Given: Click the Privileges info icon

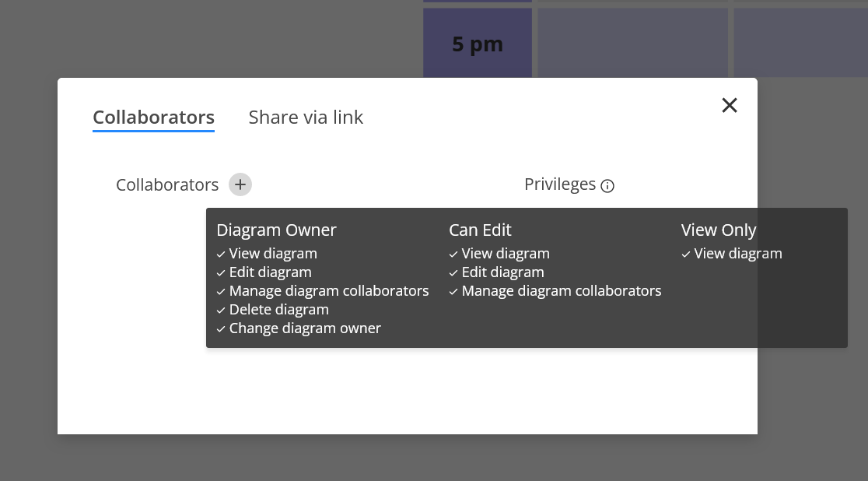Looking at the screenshot, I should tap(607, 186).
